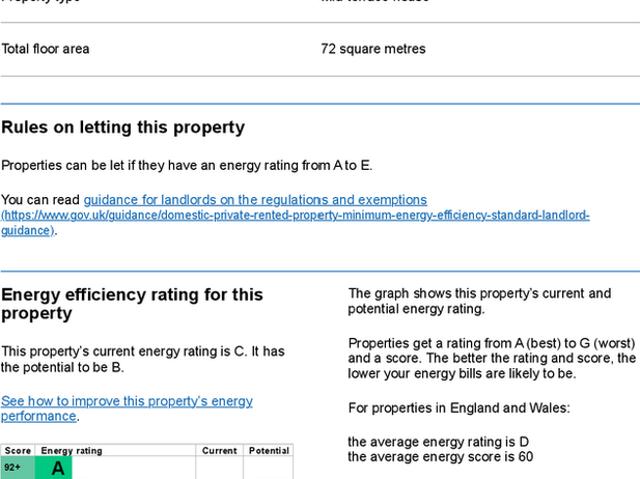
Task: Select the Score column header
Action: (x=18, y=451)
